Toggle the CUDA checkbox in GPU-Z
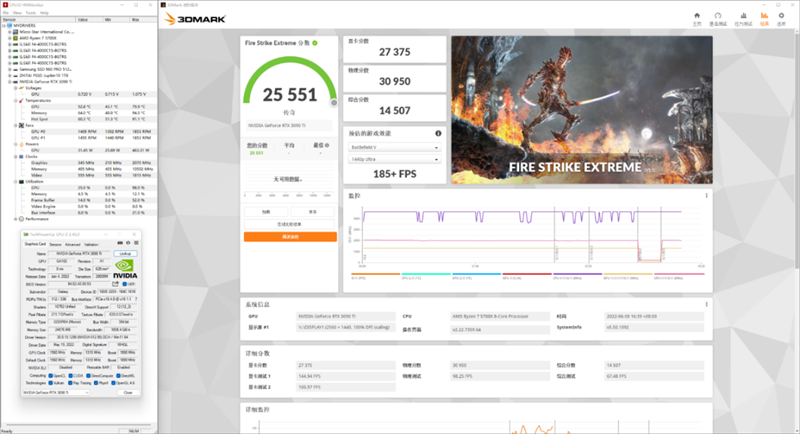This screenshot has height=434, width=800. coord(70,375)
